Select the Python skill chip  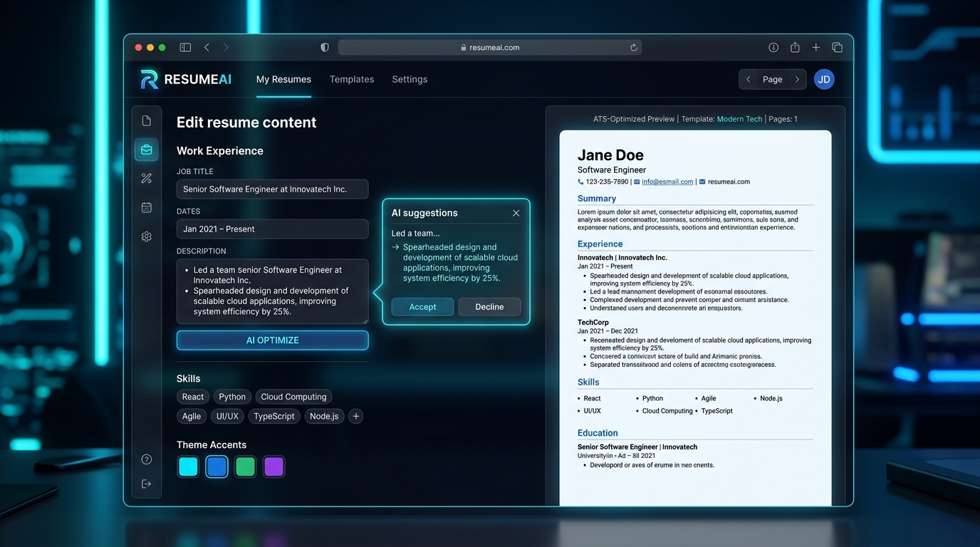pyautogui.click(x=232, y=397)
